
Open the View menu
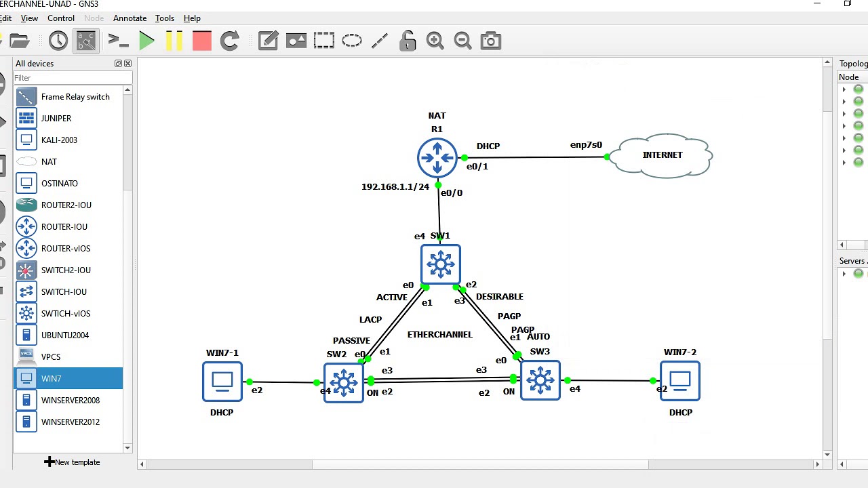(29, 18)
